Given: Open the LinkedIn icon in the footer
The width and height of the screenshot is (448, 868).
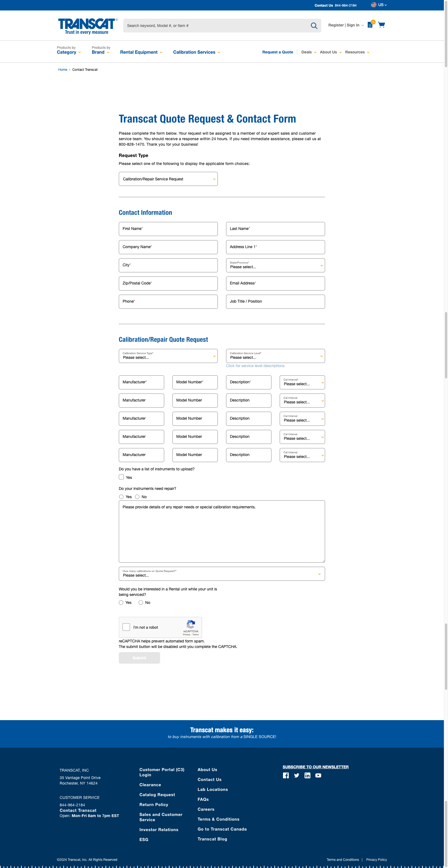Looking at the screenshot, I should (307, 775).
